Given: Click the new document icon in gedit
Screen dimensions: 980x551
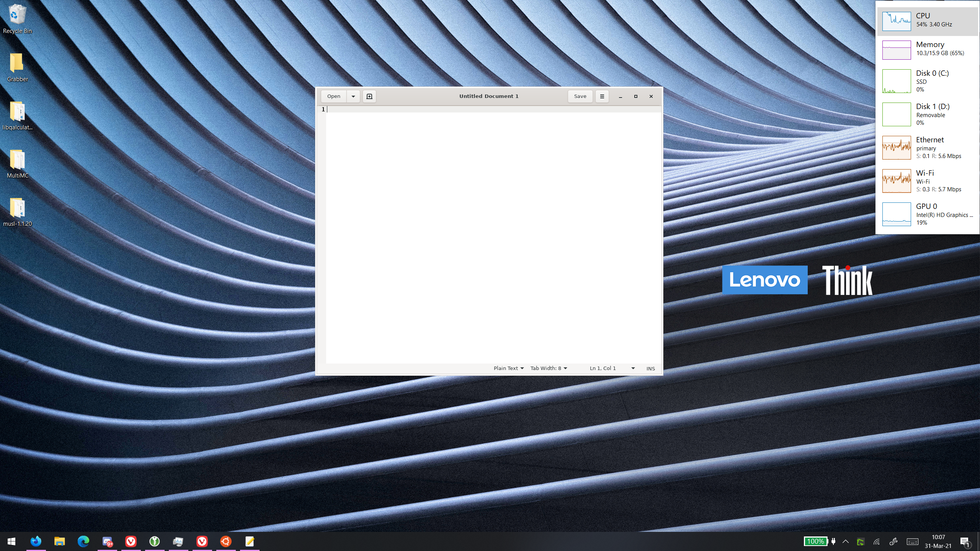Looking at the screenshot, I should pos(369,96).
